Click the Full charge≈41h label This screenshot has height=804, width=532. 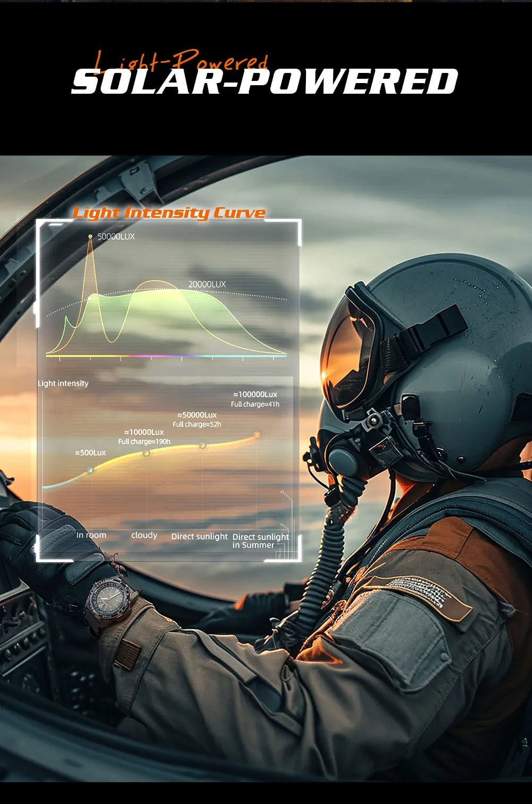pos(255,404)
